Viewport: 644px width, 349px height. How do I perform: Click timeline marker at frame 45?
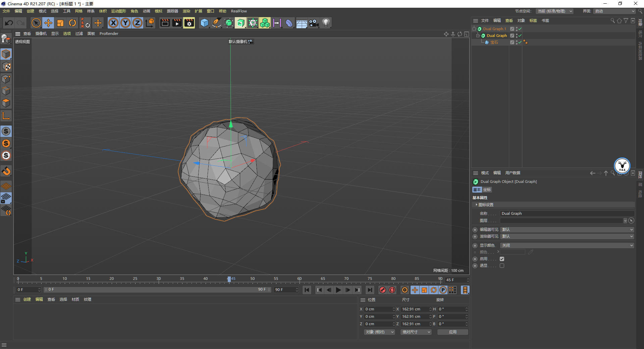229,279
